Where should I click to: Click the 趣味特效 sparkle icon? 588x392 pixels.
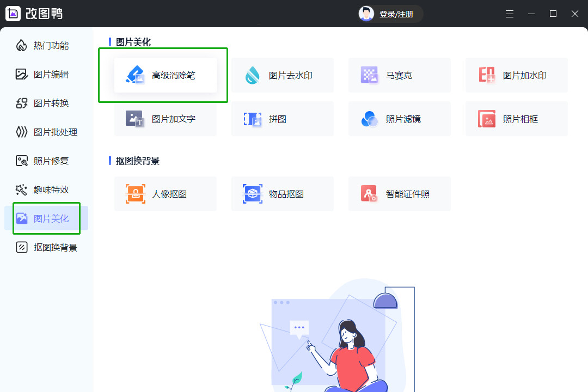[21, 190]
